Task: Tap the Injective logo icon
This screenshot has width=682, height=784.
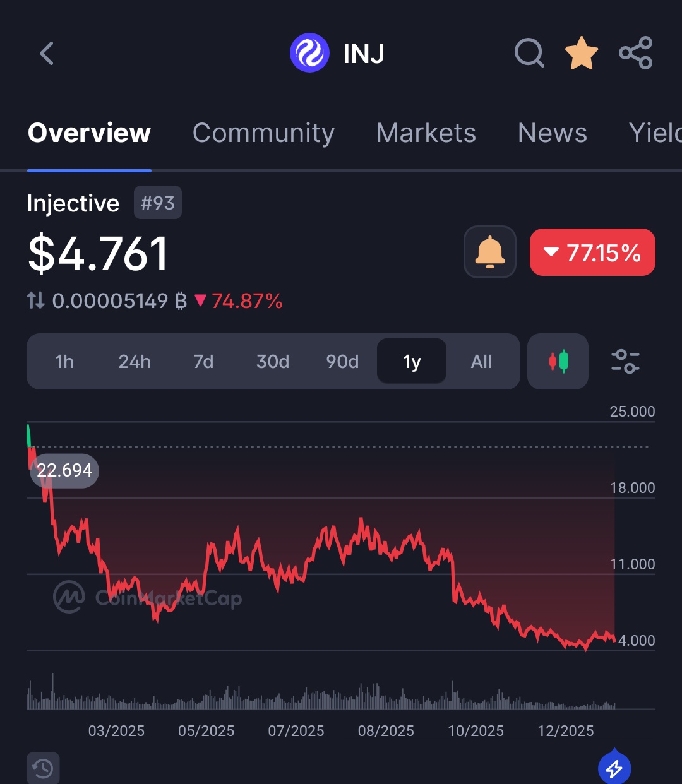Action: coord(309,53)
